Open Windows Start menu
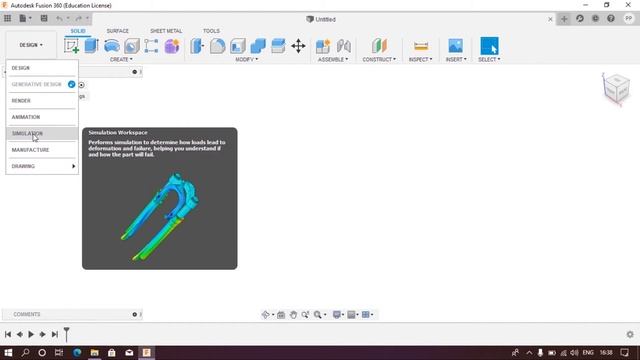The height and width of the screenshot is (360, 640). (8, 353)
